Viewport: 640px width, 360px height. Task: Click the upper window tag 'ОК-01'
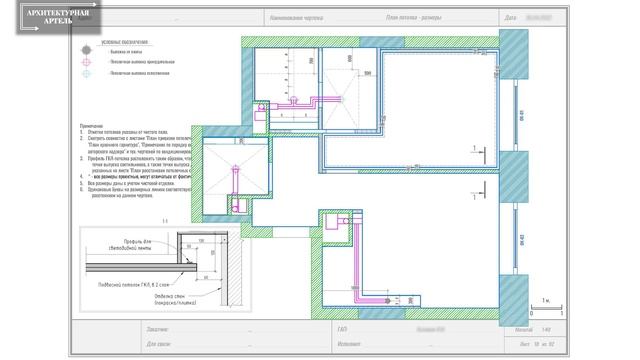pyautogui.click(x=521, y=116)
